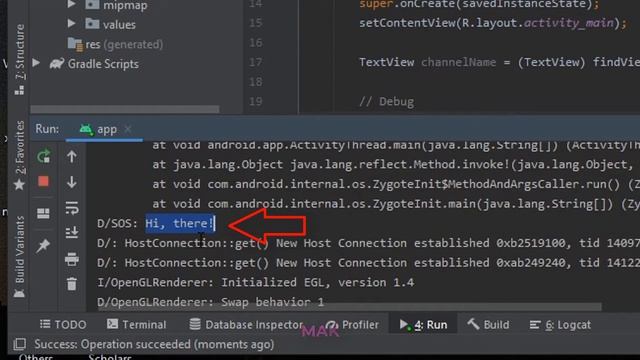Click the "I/OpenGLRenderer: Initialized EGL" log line
This screenshot has height=360, width=640.
tap(256, 282)
